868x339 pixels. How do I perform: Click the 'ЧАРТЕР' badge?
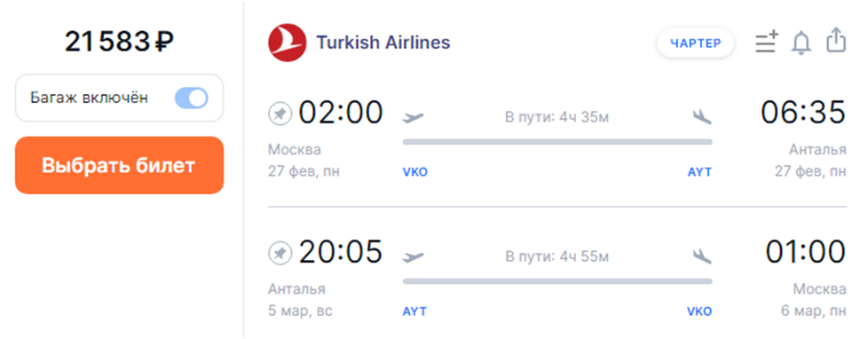pos(696,43)
